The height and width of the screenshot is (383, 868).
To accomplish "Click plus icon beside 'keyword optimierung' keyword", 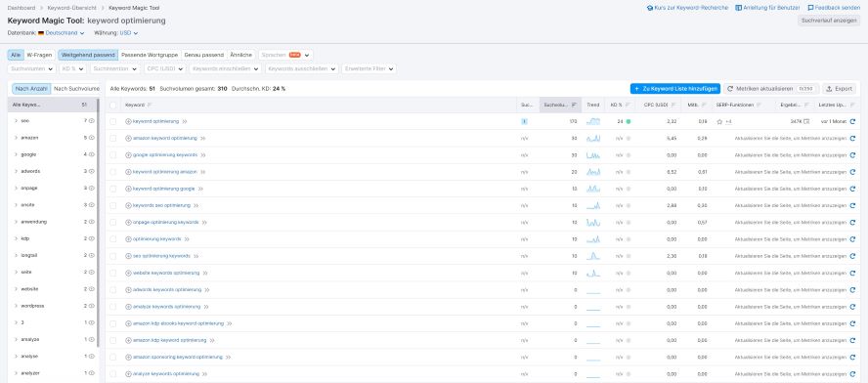I will point(128,121).
